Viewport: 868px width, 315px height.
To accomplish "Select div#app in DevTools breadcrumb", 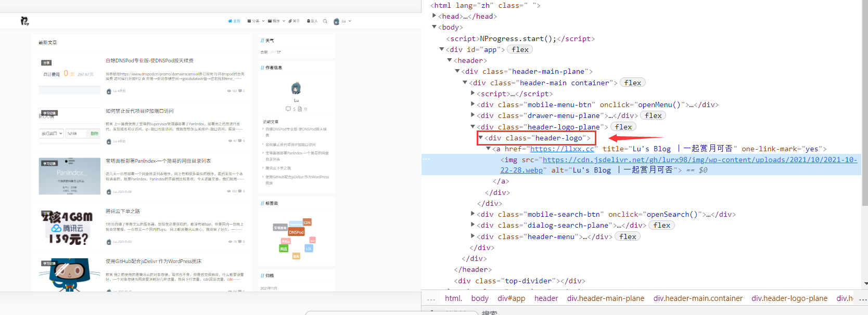I will 511,298.
